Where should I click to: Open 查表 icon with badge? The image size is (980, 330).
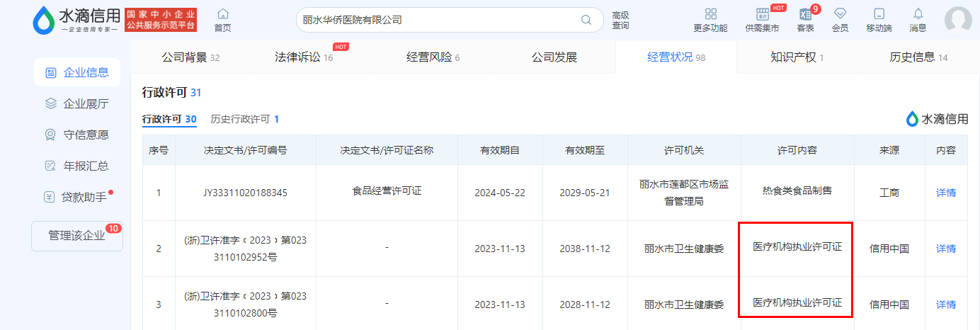(x=805, y=15)
